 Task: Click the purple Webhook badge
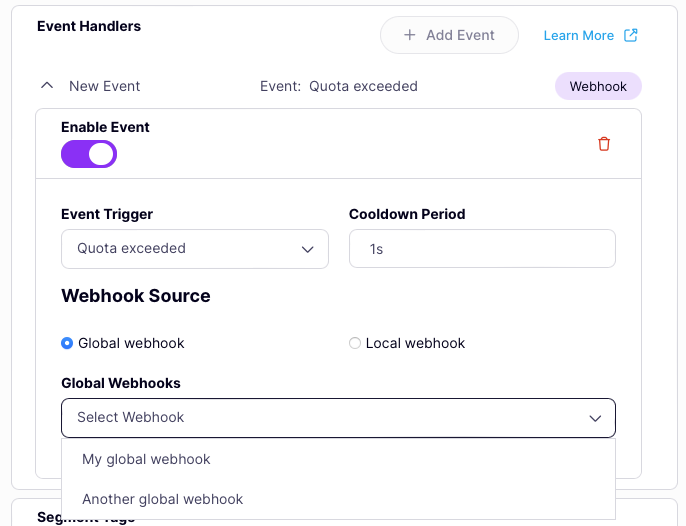coord(598,86)
